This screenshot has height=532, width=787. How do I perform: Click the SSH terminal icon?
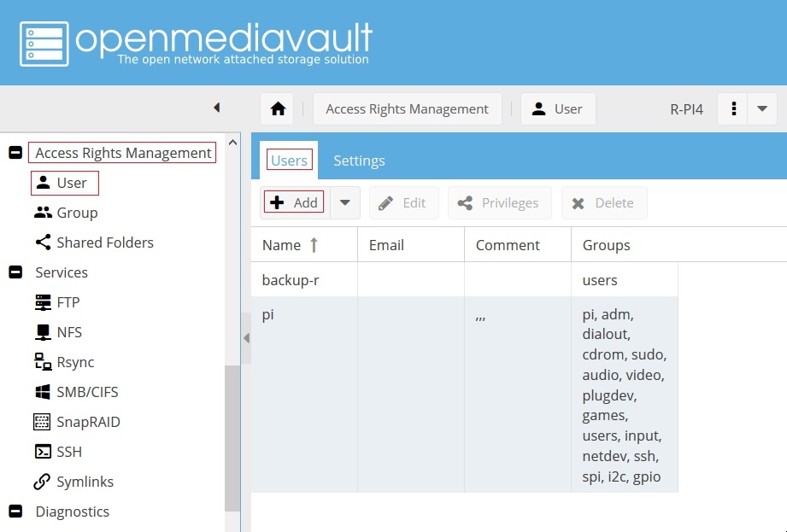[x=42, y=452]
